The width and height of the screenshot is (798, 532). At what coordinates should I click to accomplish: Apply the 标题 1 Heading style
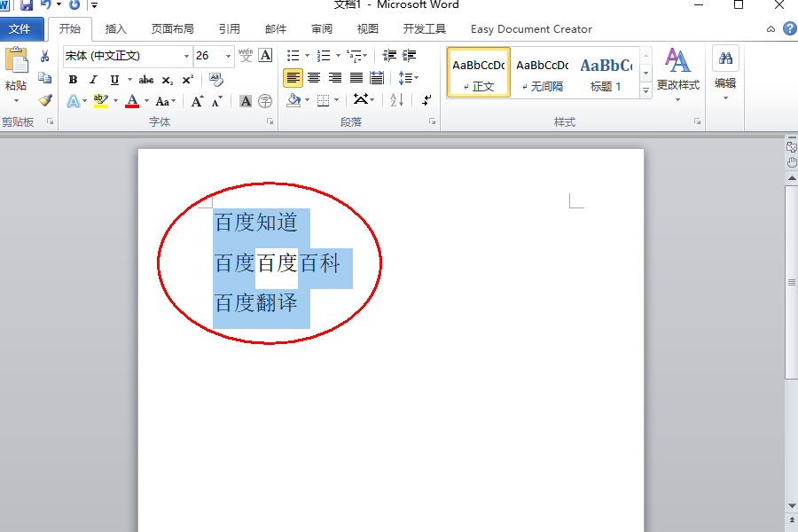pyautogui.click(x=606, y=73)
